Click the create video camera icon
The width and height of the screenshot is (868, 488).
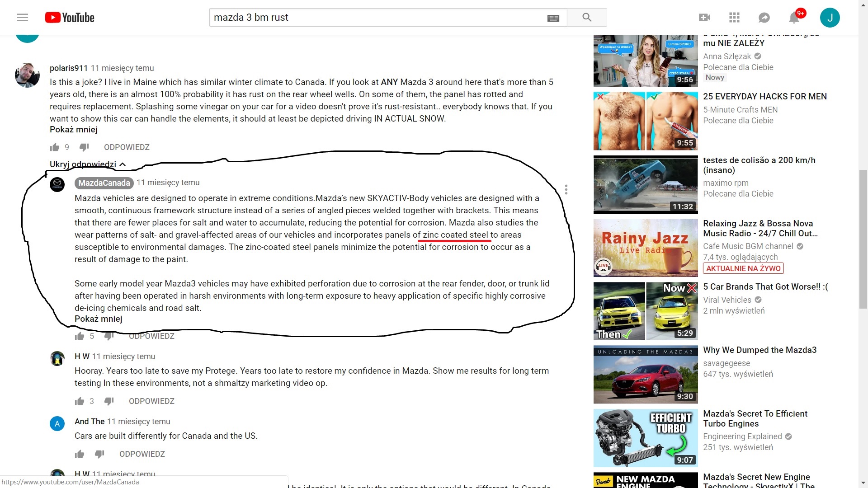click(704, 18)
